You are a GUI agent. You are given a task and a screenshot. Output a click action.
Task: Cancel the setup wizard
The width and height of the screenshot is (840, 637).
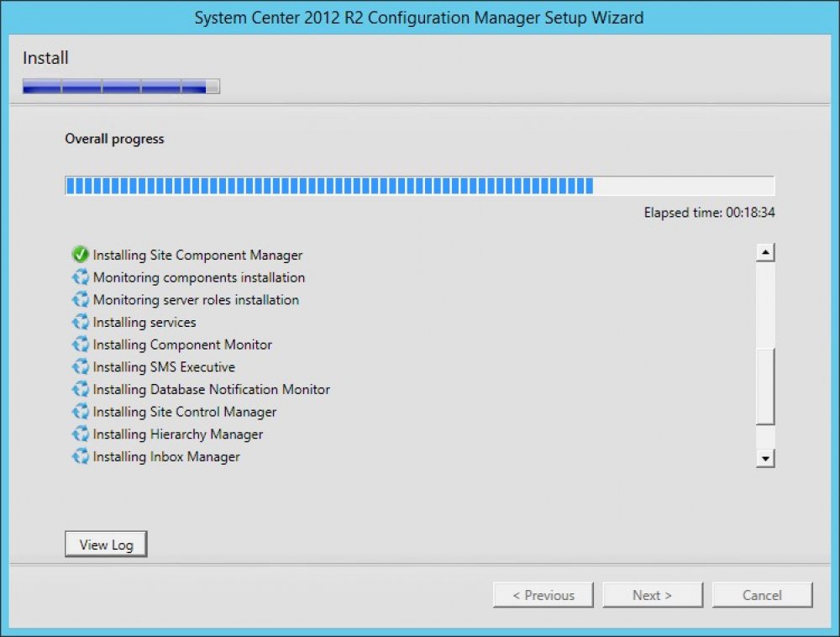click(x=763, y=595)
